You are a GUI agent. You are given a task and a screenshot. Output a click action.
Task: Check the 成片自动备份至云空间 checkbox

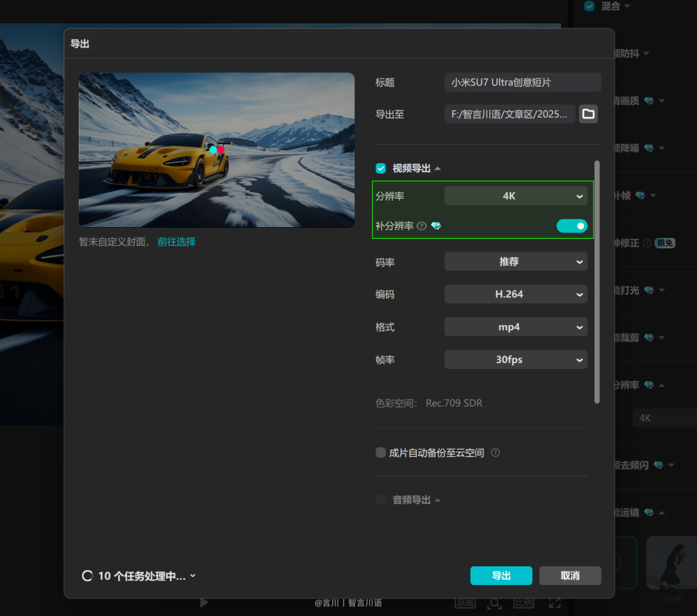[x=380, y=453]
